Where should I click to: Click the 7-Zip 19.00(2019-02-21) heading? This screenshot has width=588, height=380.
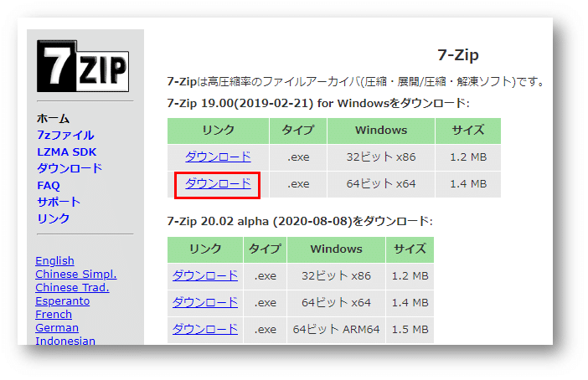point(318,103)
